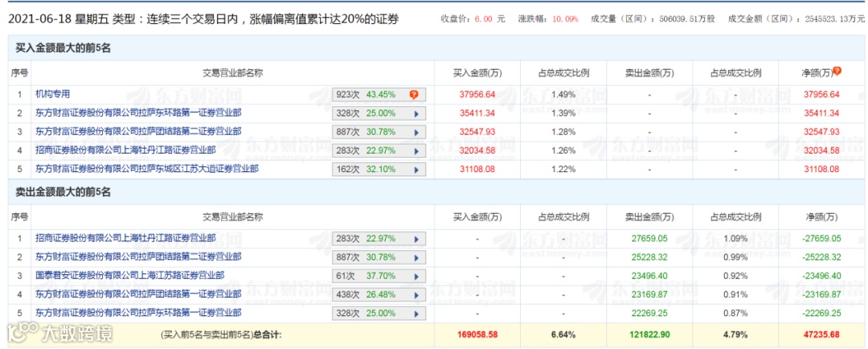Click the 成交量(区间) 506039.51万股 value

point(653,19)
